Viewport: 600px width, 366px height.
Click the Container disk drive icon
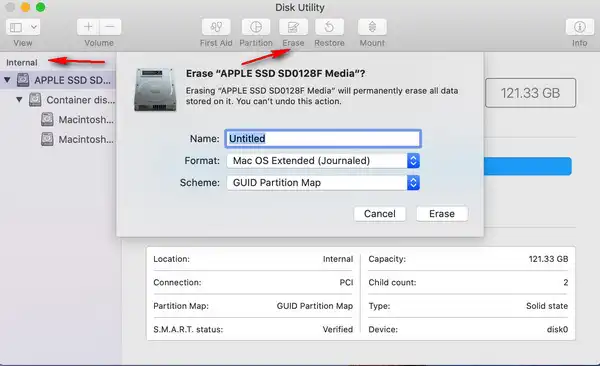(35, 100)
